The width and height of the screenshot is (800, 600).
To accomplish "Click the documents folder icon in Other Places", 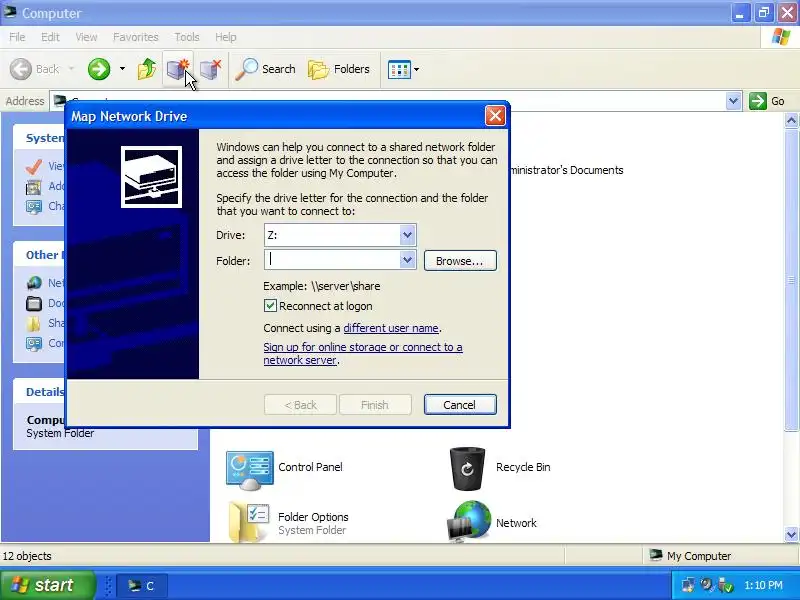I will (x=34, y=304).
